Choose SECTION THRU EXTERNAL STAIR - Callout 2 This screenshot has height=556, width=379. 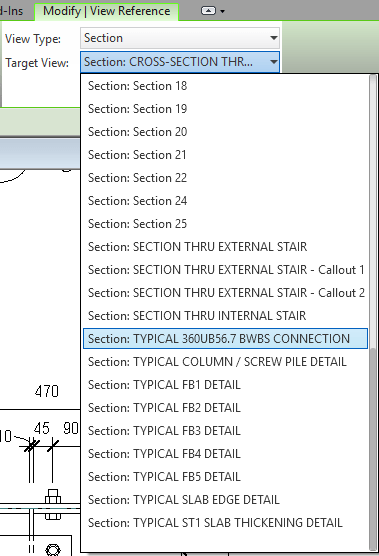point(225,293)
